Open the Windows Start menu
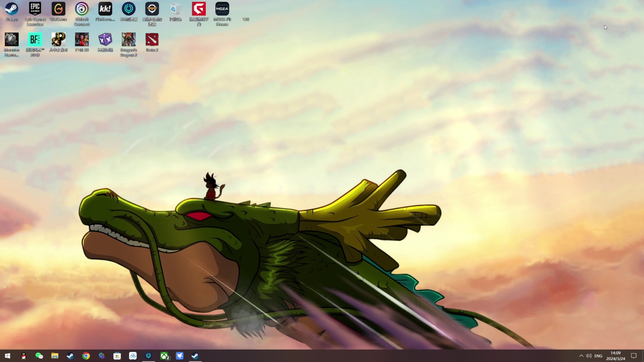The height and width of the screenshot is (362, 644). coord(8,356)
